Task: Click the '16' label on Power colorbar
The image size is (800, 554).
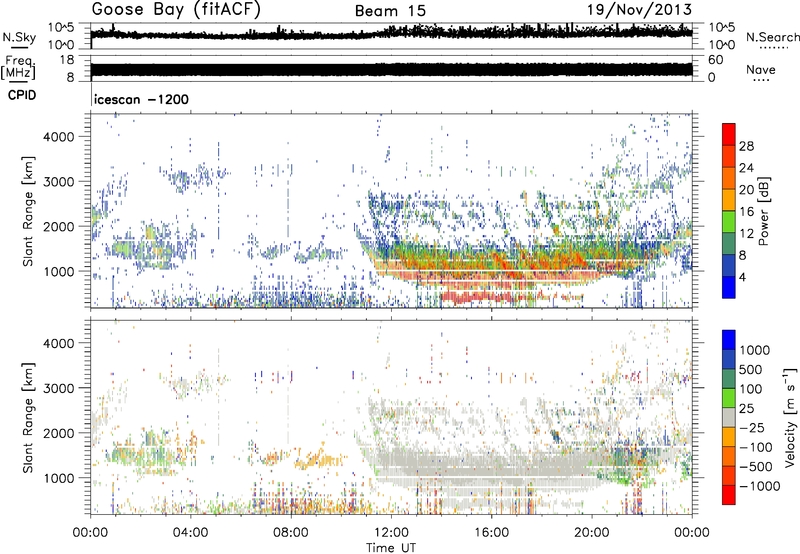Action: [746, 212]
